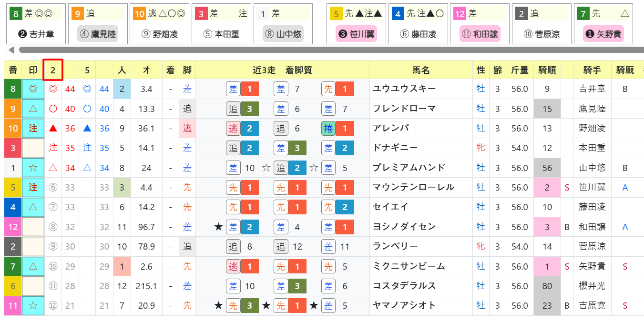Viewport: 644px width, 322px height.
Task: Click the 先 1 result badge in ユウユウスキー row
Action: (x=337, y=89)
